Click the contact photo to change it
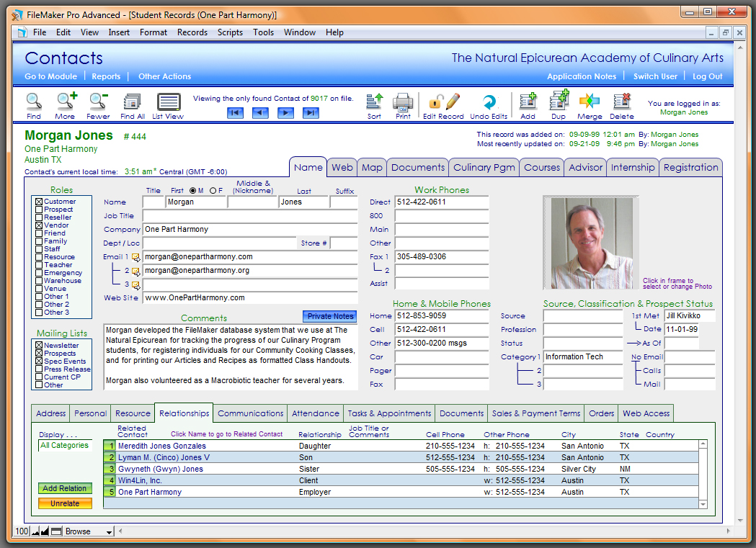Viewport: 756px width, 548px height. click(x=591, y=243)
